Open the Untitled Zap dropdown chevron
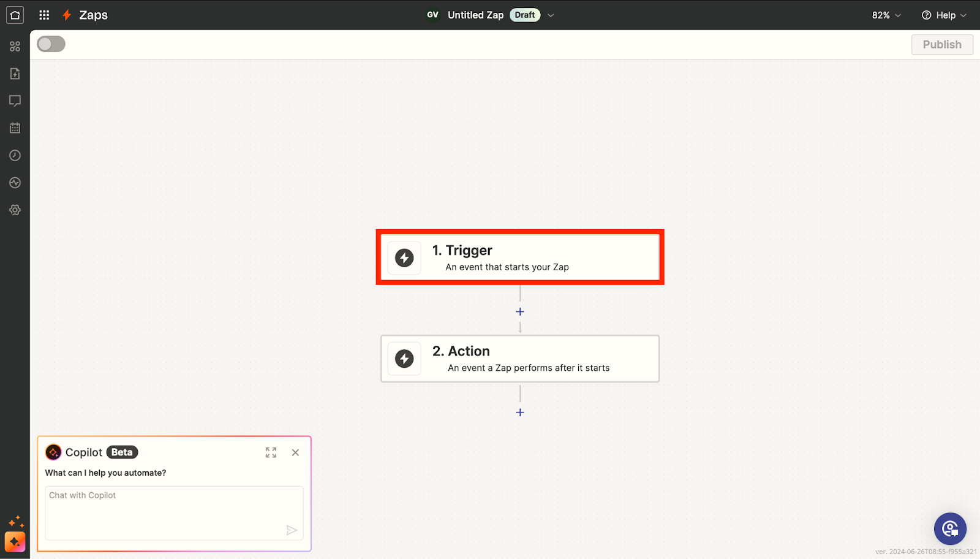The width and height of the screenshot is (980, 559). click(551, 15)
